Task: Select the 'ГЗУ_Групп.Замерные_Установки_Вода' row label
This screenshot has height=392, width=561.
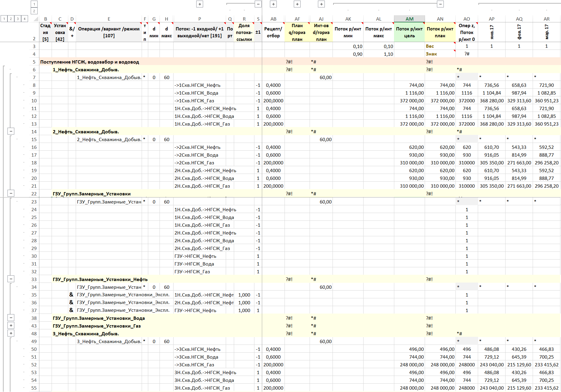Action: click(99, 318)
